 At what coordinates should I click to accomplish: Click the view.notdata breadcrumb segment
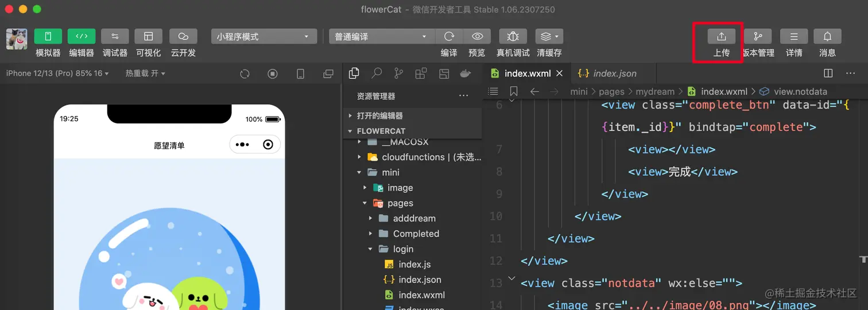(800, 91)
